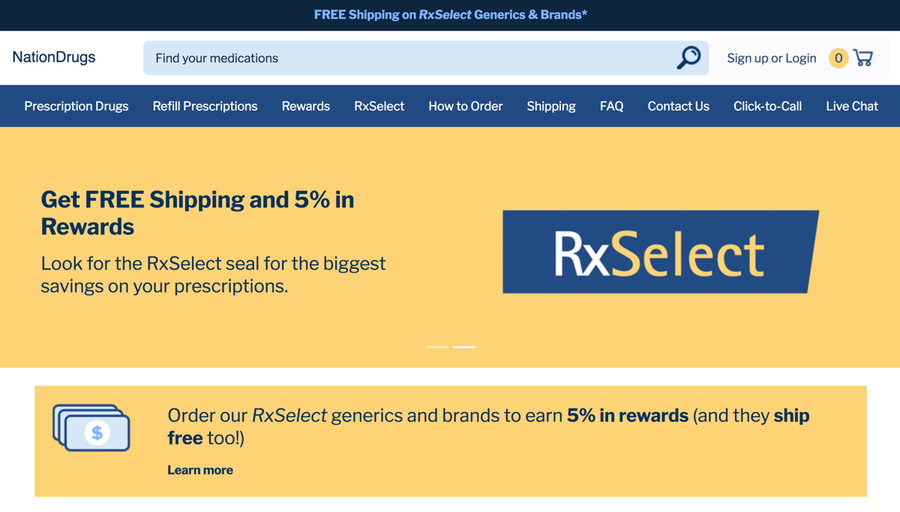Go to the Rewards page
The height and width of the screenshot is (512, 900).
pyautogui.click(x=306, y=106)
